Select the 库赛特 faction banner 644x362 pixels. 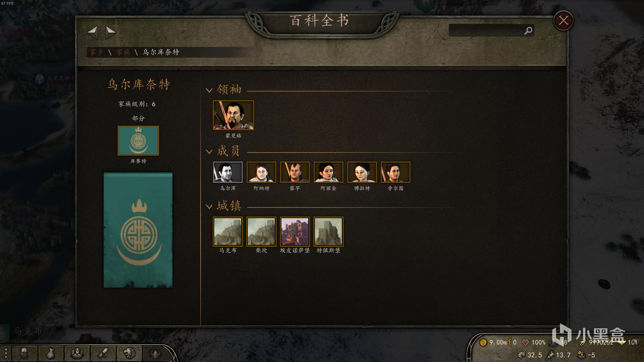pyautogui.click(x=138, y=140)
